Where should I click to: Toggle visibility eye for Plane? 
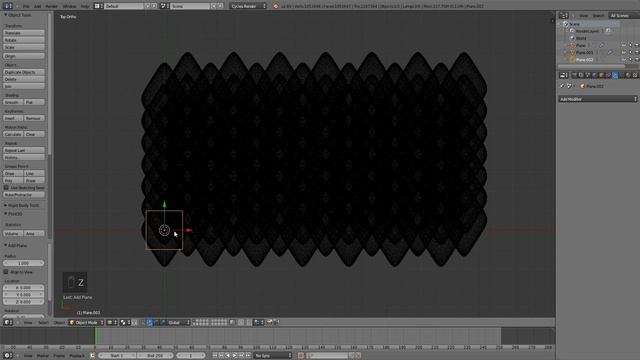click(x=624, y=45)
